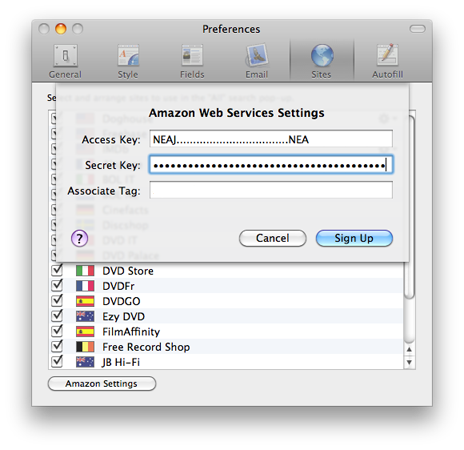464x450 pixels.
Task: Click the Spanish flag beside FilmAffinity
Action: [x=85, y=332]
